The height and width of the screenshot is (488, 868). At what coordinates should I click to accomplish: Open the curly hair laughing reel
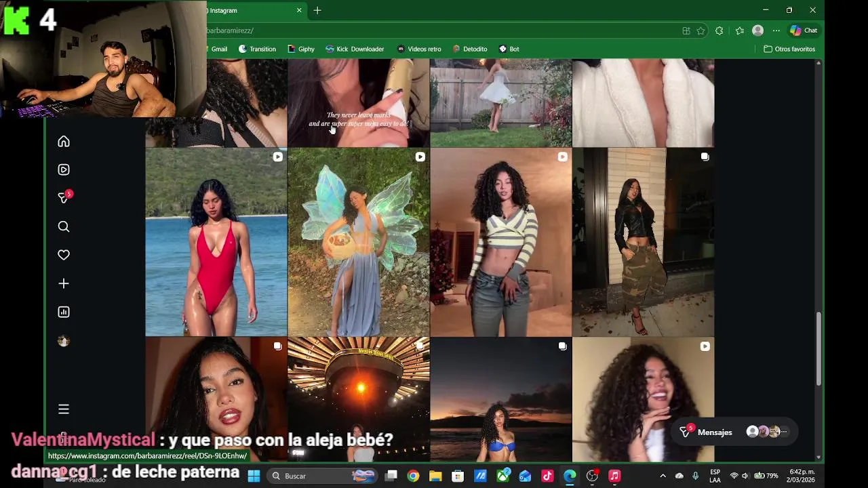click(x=643, y=400)
